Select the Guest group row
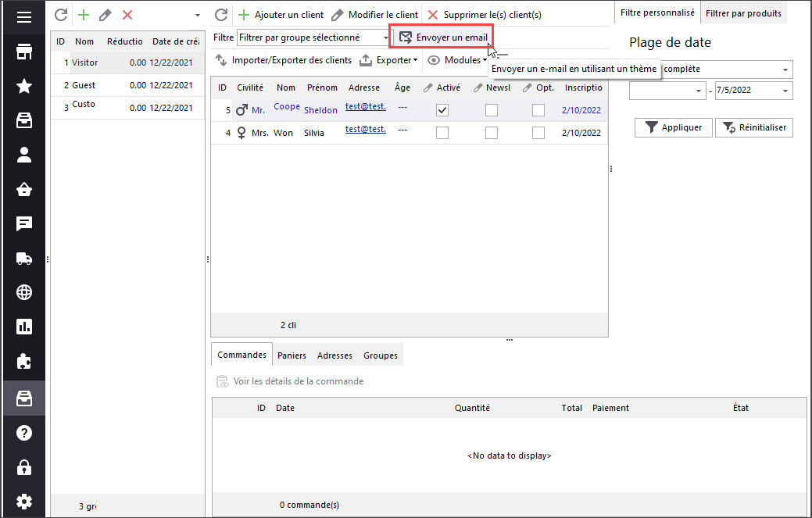This screenshot has width=812, height=518. (128, 85)
